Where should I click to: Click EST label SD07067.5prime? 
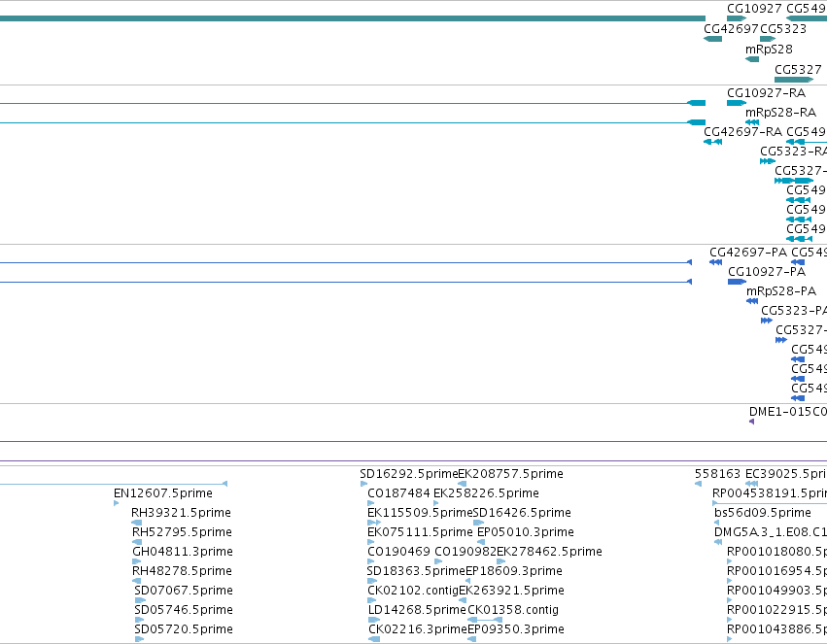[x=184, y=591]
